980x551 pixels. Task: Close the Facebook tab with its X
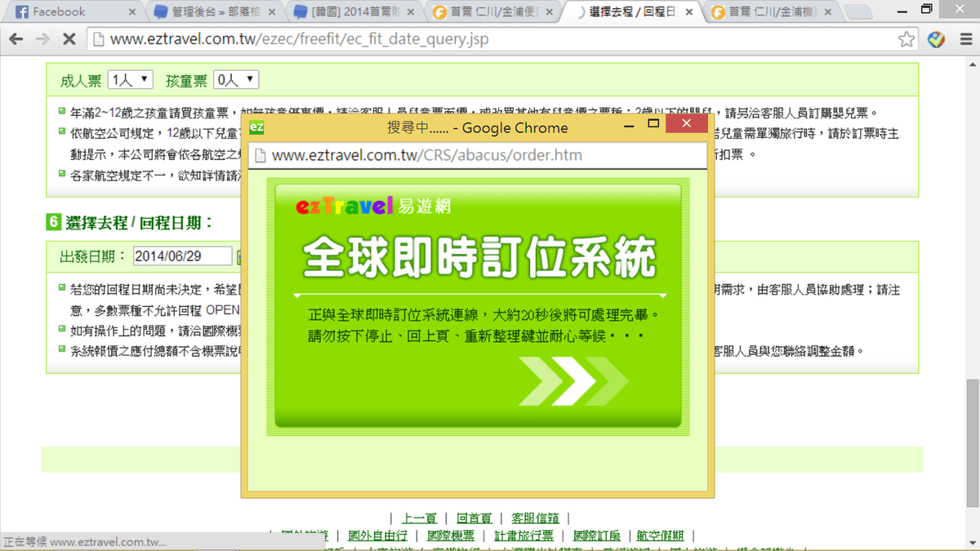coord(133,12)
